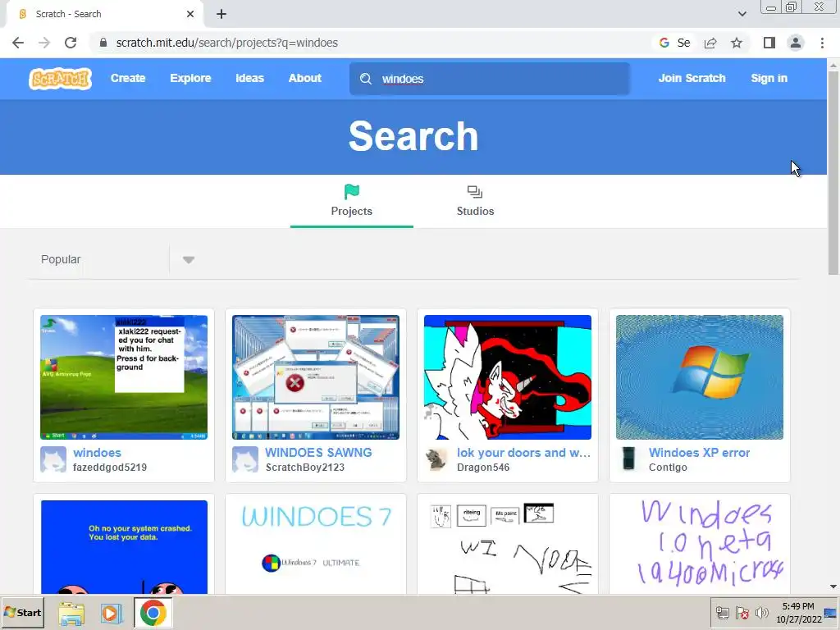Click the green flag Projects icon
Image resolution: width=840 pixels, height=630 pixels.
351,191
